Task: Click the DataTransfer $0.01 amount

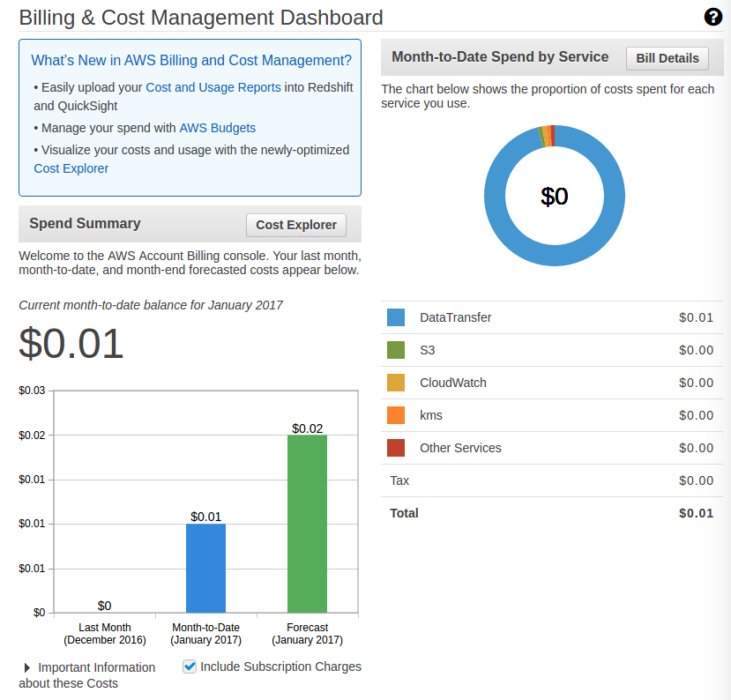Action: coord(696,317)
